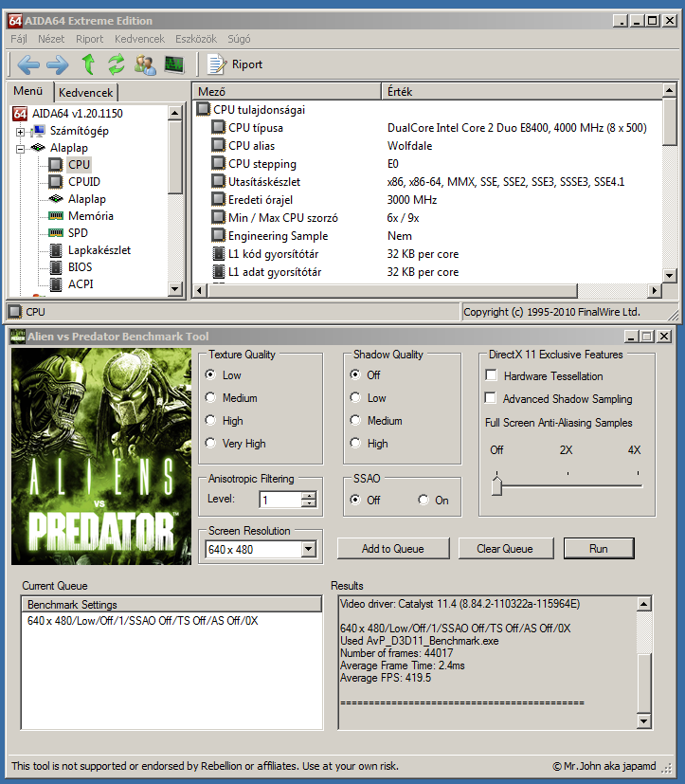Enable Advanced Shadow Sampling checkbox

pos(491,398)
